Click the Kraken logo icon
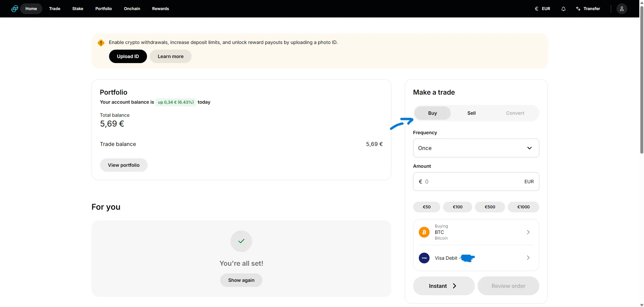The height and width of the screenshot is (307, 644). [x=14, y=8]
